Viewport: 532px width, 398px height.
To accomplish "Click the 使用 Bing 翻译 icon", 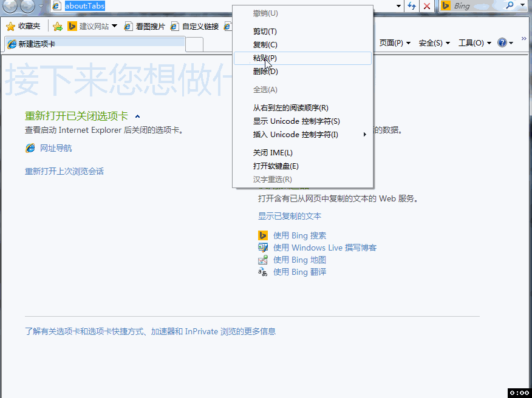I will pos(263,271).
